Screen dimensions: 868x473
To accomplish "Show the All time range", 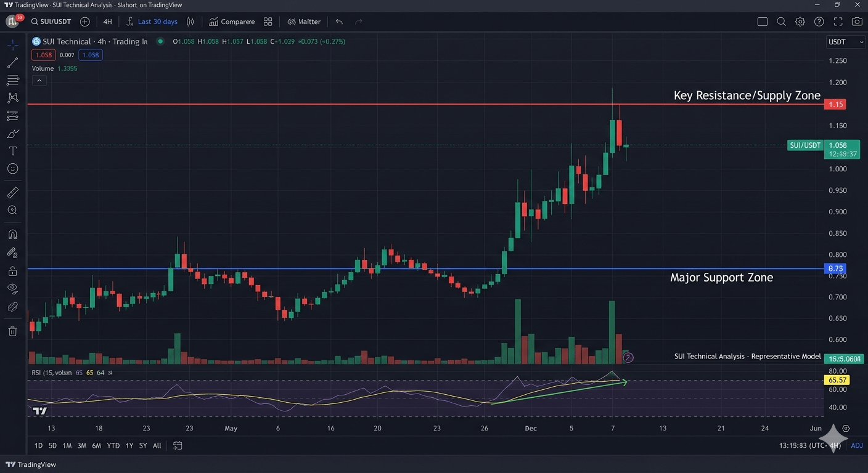I will tap(157, 445).
